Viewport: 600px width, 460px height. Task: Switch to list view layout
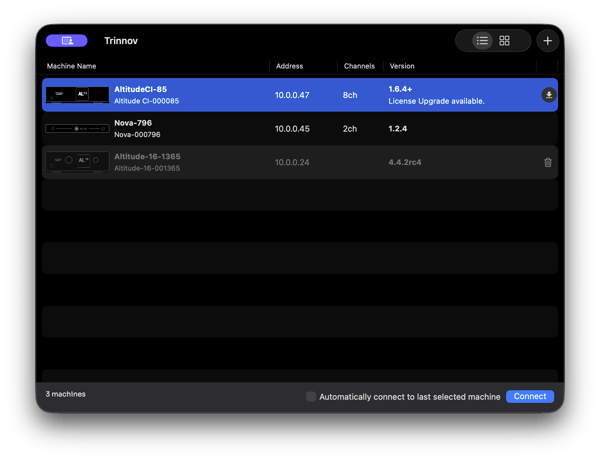tap(483, 41)
